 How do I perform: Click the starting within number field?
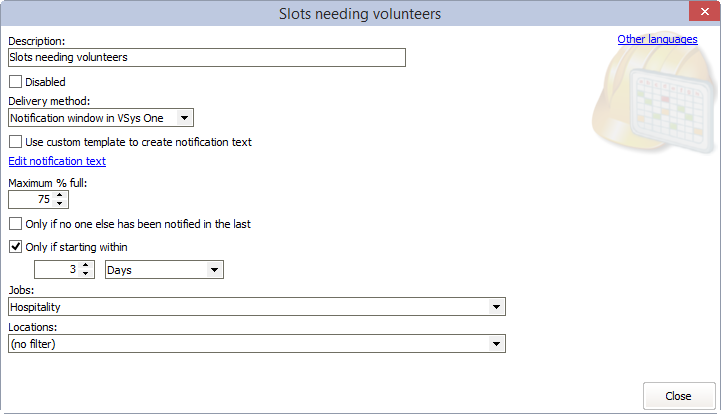point(57,270)
